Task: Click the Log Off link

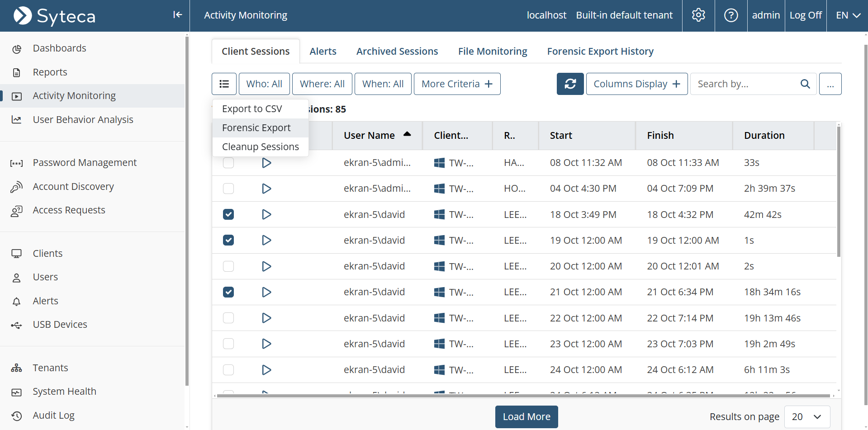Action: coord(805,15)
